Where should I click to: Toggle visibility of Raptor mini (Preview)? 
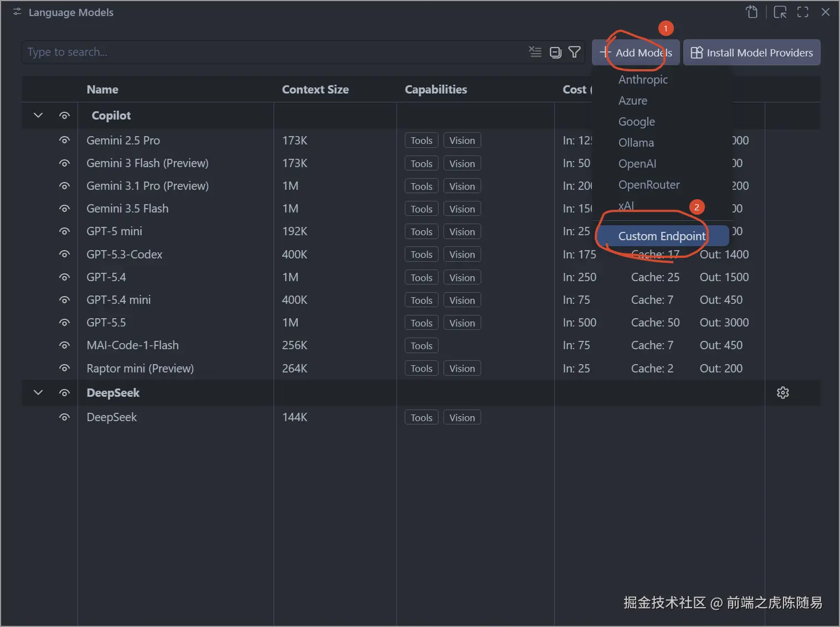point(65,369)
